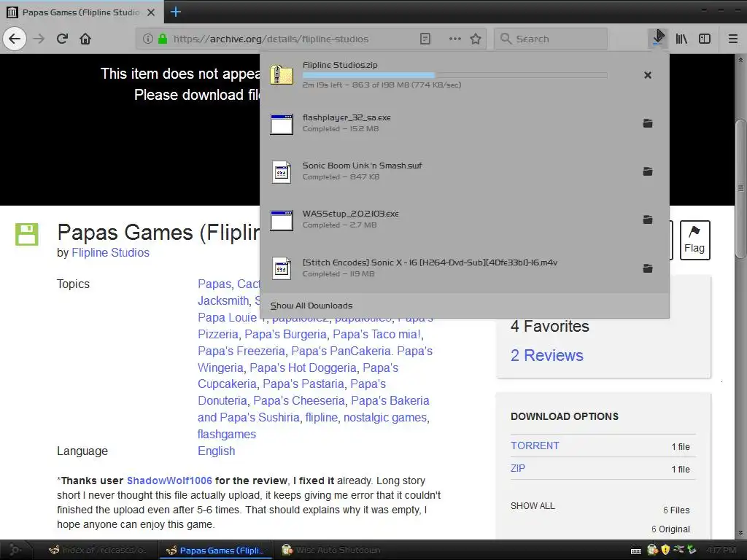Screen dimensions: 747x560
Task: Toggle the downloads panel arrow button
Action: pos(658,38)
